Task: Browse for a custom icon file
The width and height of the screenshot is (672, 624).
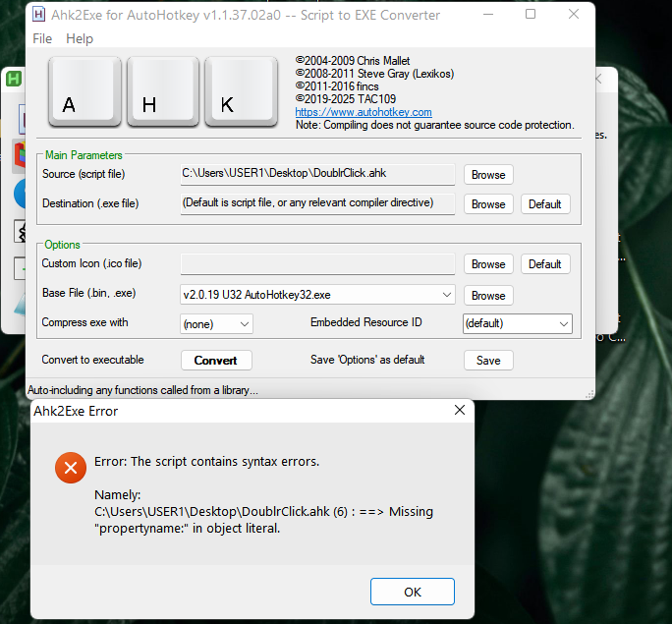Action: click(488, 264)
